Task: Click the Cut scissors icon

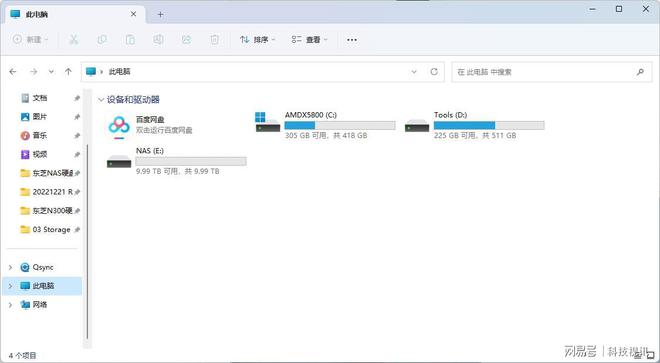Action: click(74, 40)
